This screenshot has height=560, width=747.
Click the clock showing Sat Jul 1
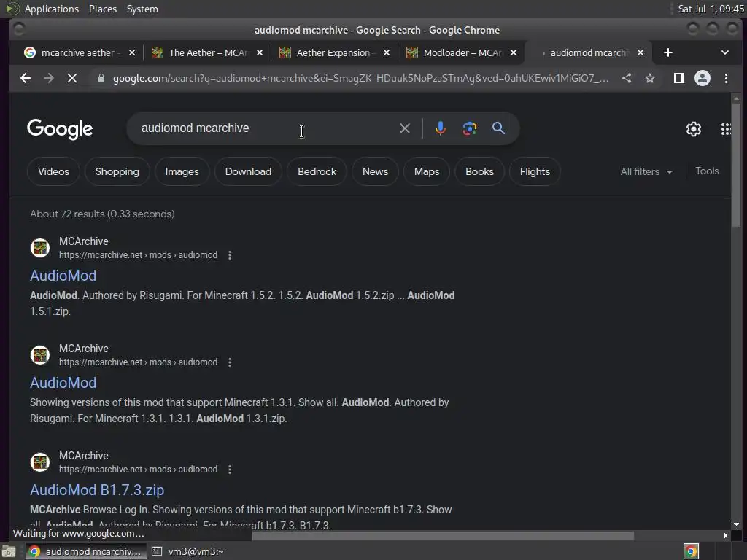click(711, 9)
